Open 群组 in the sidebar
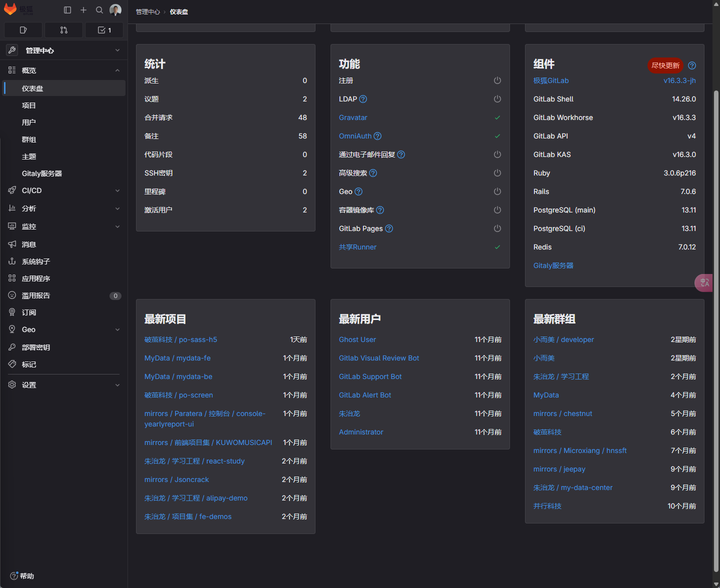Image resolution: width=720 pixels, height=588 pixels. click(x=63, y=139)
